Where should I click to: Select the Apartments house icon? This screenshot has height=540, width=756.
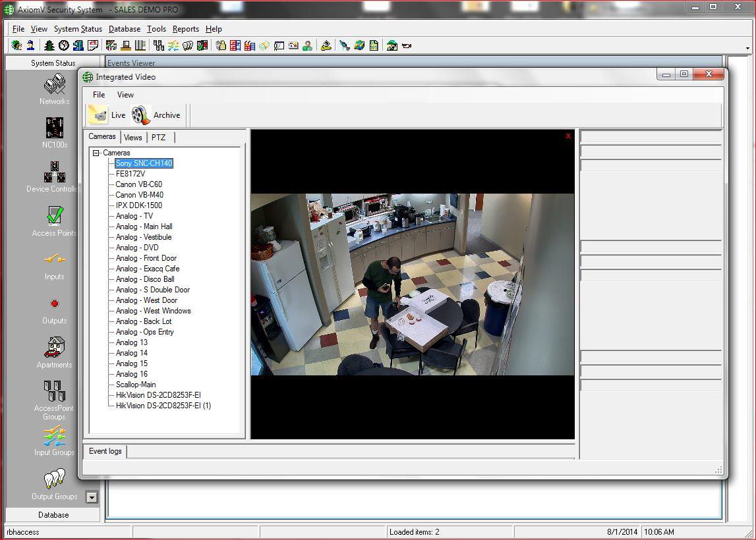click(x=54, y=347)
